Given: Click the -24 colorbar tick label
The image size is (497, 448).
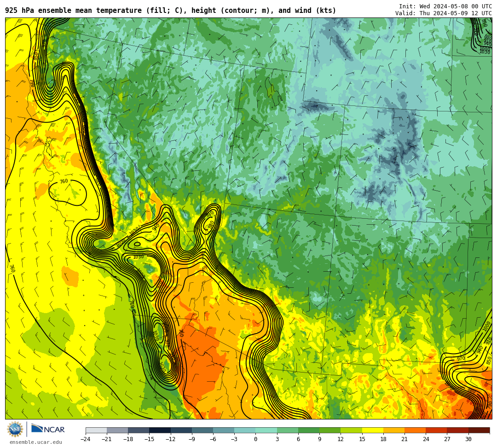Looking at the screenshot, I should coord(86,439).
